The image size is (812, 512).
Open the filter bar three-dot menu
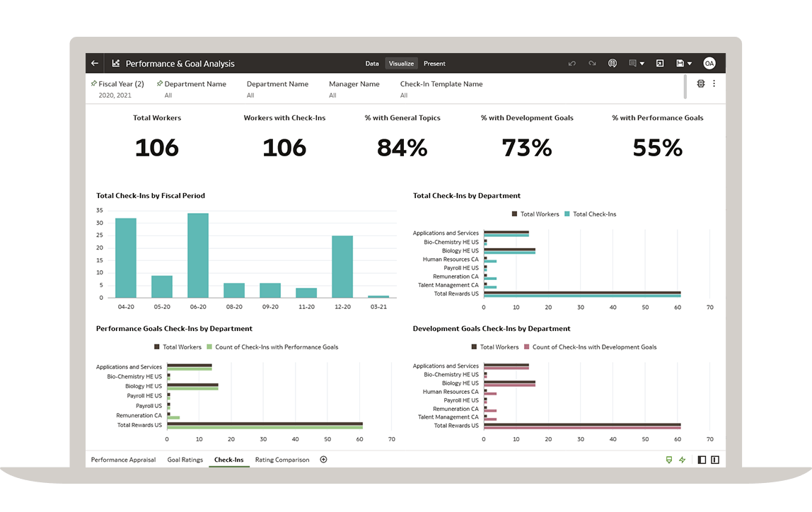714,83
